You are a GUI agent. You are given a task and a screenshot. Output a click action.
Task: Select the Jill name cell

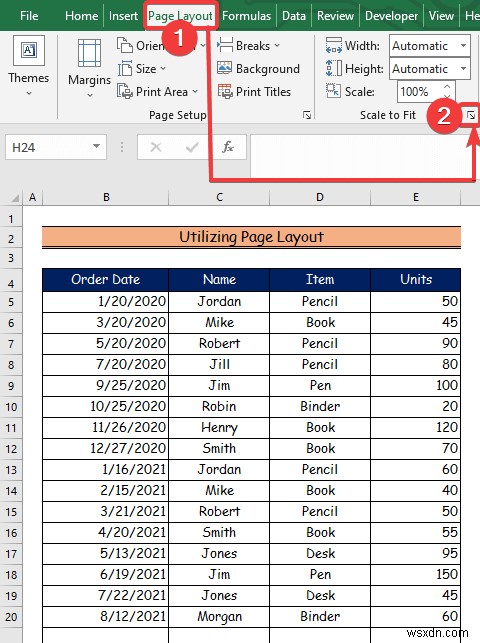(x=219, y=365)
